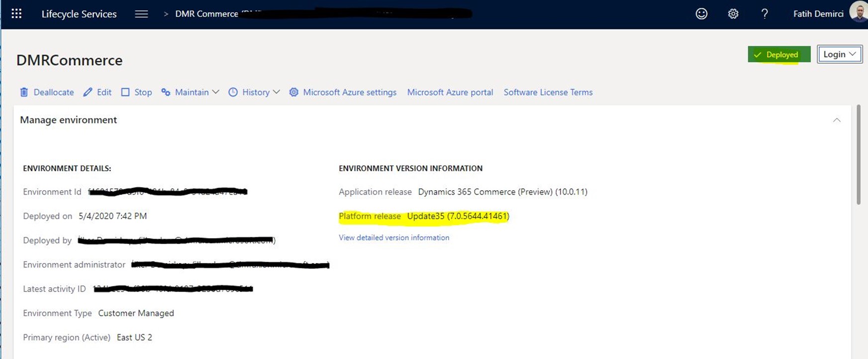Click the Fatih Demirci user name
Viewport: 868px width, 359px height.
click(x=818, y=14)
